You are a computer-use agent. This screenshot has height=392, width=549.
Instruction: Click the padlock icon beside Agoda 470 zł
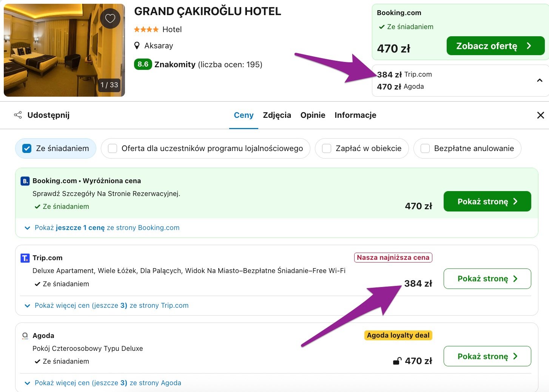click(397, 361)
